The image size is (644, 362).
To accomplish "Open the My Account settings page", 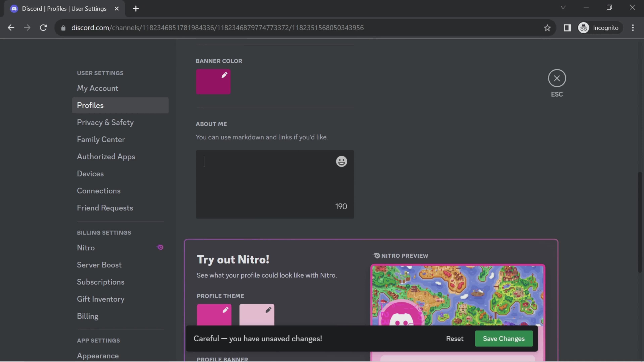I will pyautogui.click(x=97, y=88).
